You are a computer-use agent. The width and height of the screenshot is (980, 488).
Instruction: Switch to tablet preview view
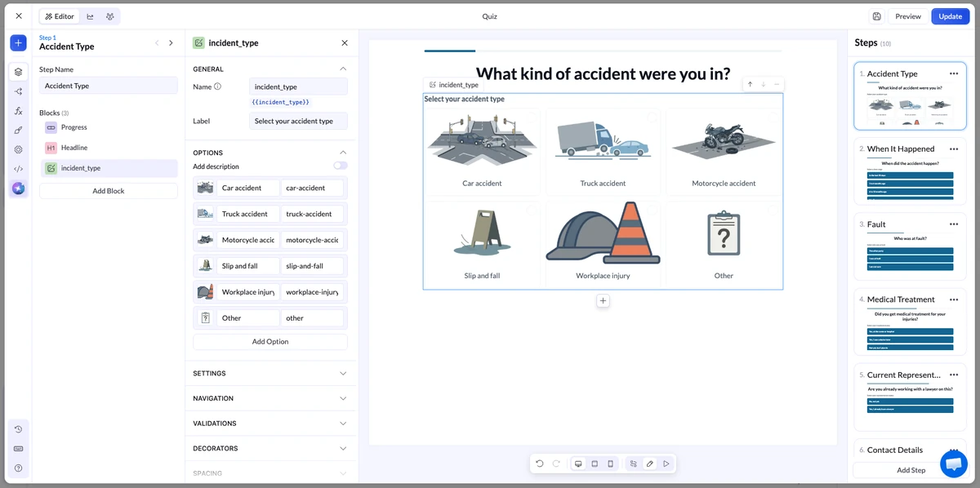point(595,464)
